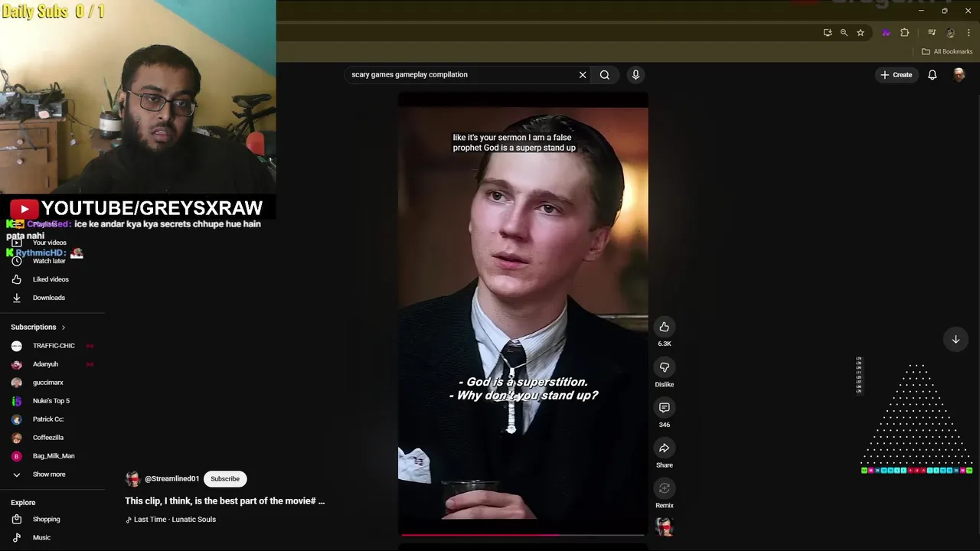
Task: Open the All Bookmarks folder
Action: [x=947, y=51]
